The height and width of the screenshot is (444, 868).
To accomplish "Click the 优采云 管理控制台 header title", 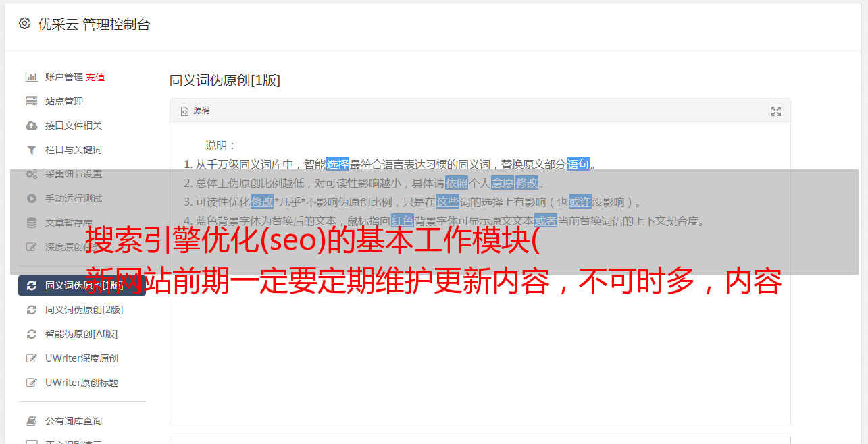I will coord(94,24).
